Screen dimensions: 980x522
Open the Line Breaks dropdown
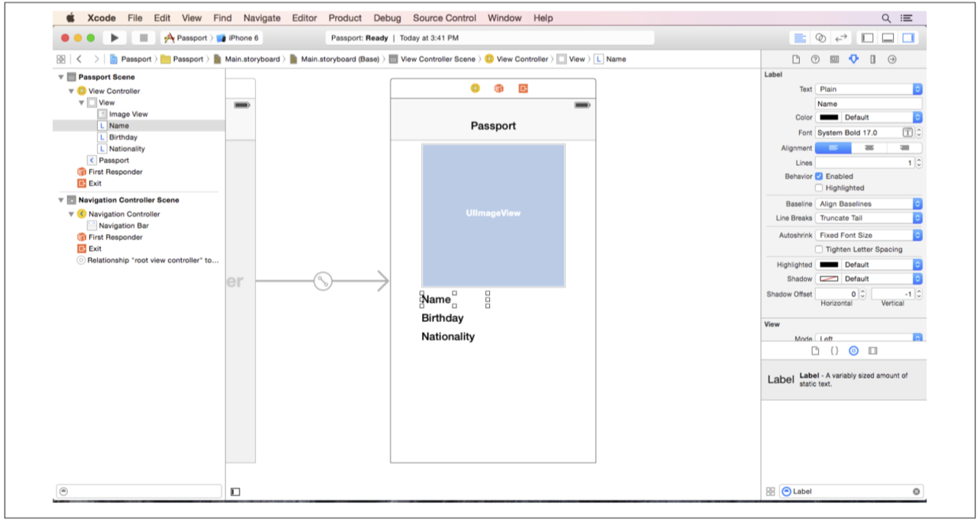coord(869,218)
